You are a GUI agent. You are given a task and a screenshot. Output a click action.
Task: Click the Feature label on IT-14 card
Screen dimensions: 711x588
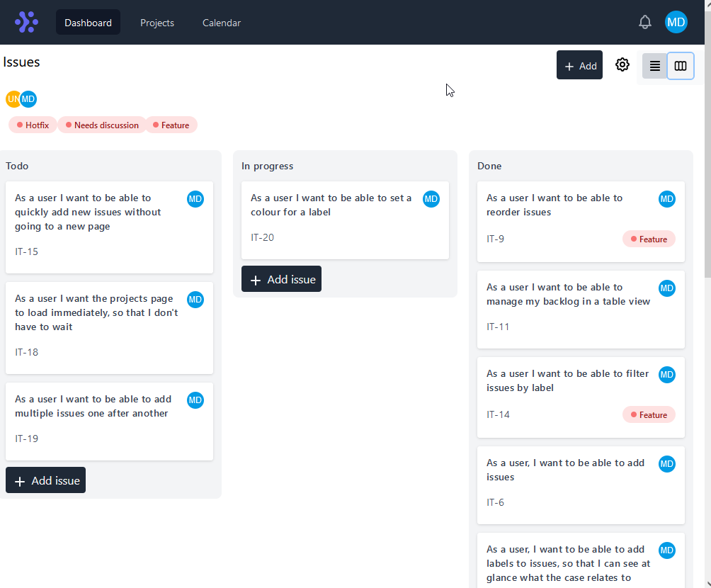tap(649, 414)
